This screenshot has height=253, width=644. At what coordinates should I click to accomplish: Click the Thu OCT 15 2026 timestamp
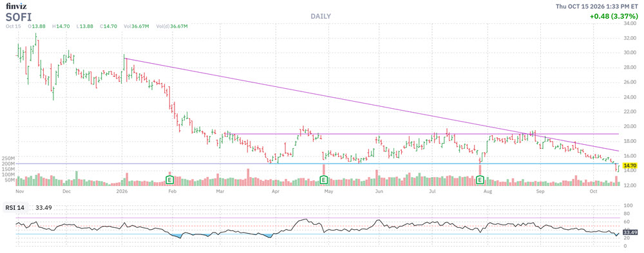597,6
